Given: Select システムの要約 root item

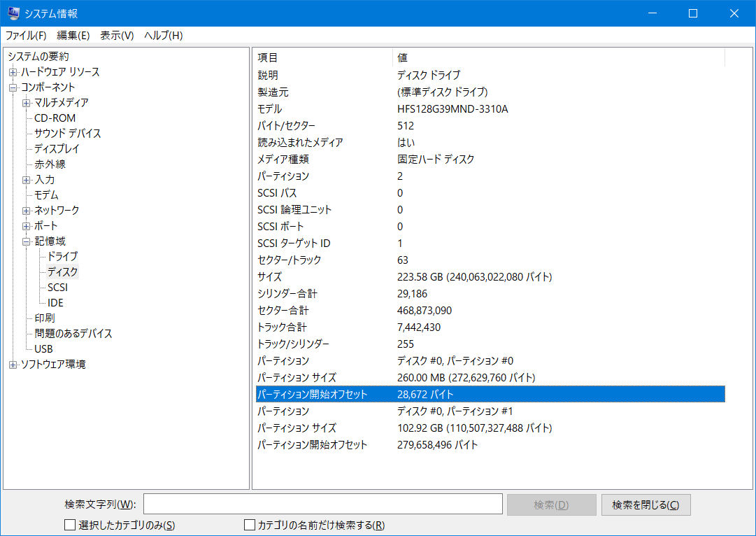Looking at the screenshot, I should coord(38,57).
